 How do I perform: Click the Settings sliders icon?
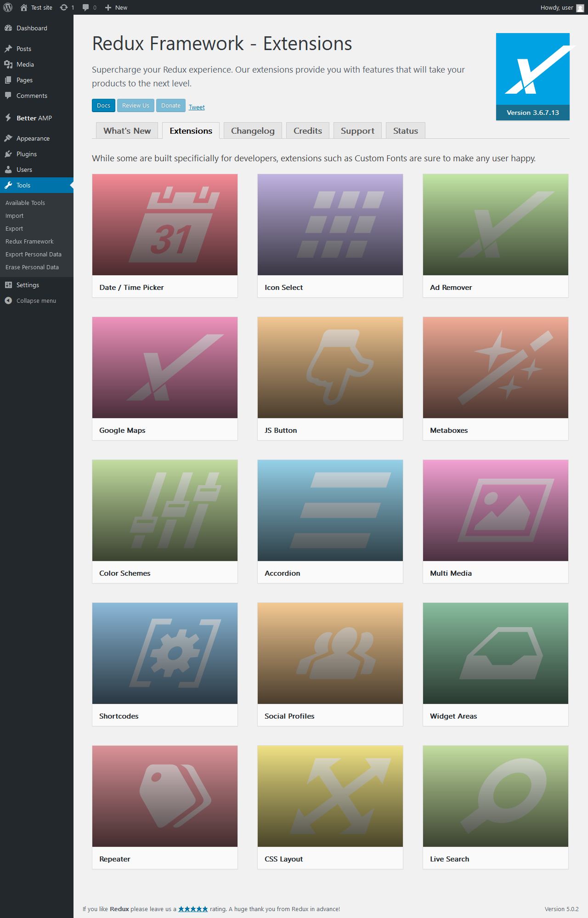click(x=8, y=285)
